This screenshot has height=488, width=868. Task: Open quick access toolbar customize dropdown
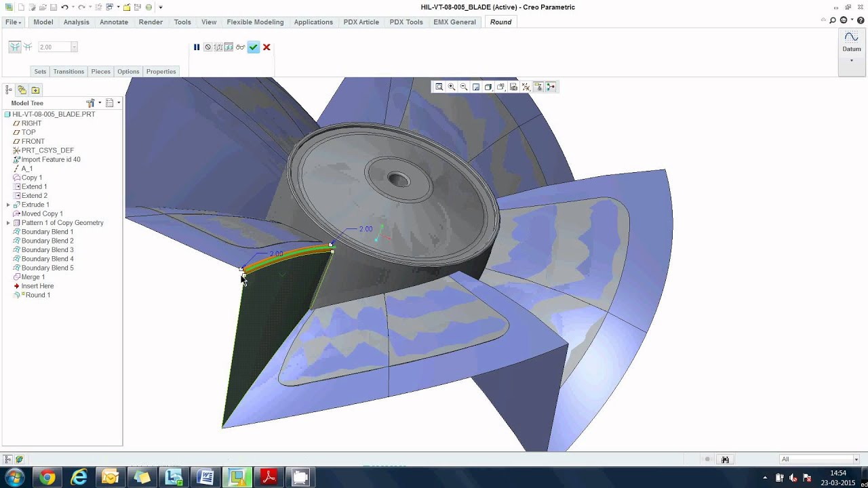pos(161,7)
